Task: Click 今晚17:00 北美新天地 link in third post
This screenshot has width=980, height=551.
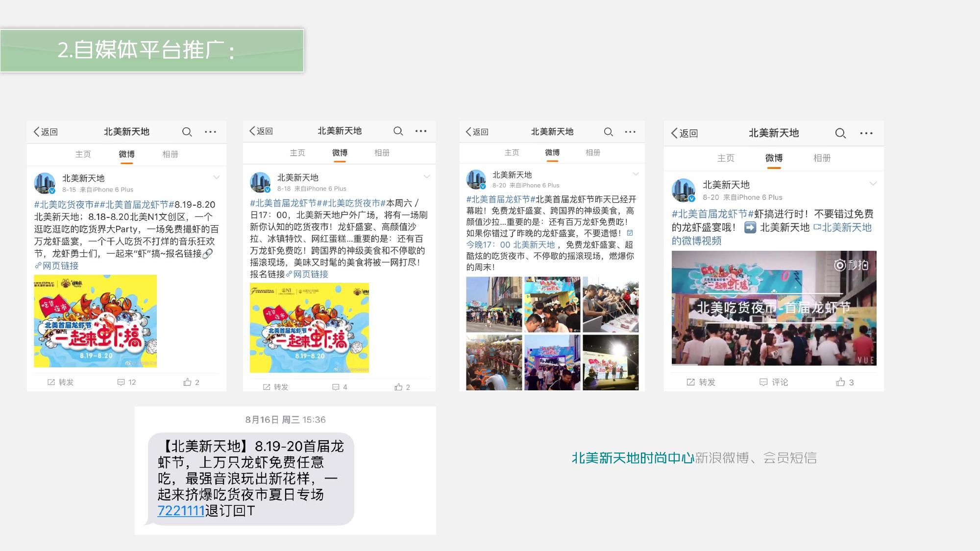Action: pos(511,244)
